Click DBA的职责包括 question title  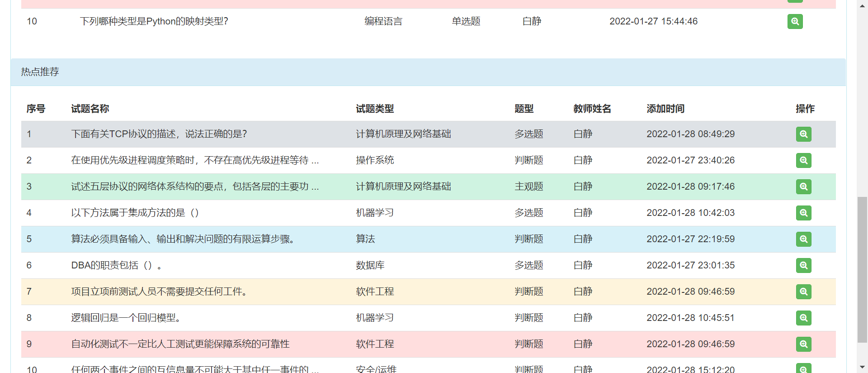pos(117,265)
